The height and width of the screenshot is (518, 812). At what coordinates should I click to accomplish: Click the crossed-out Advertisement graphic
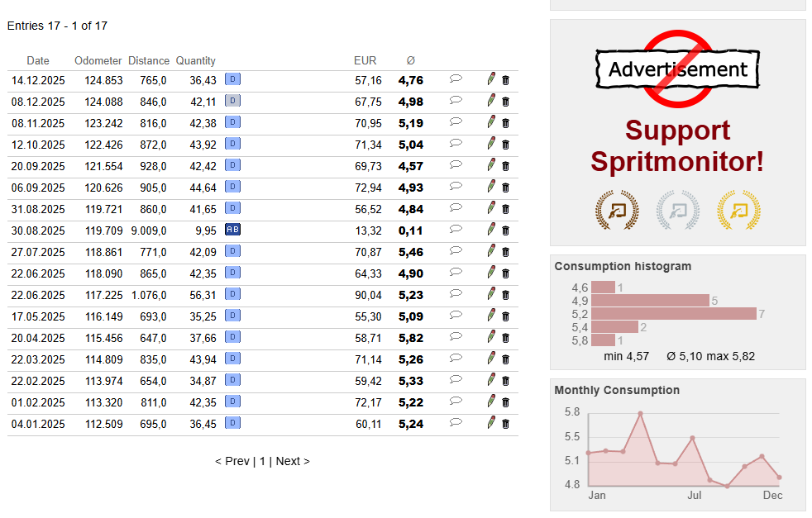(x=677, y=69)
